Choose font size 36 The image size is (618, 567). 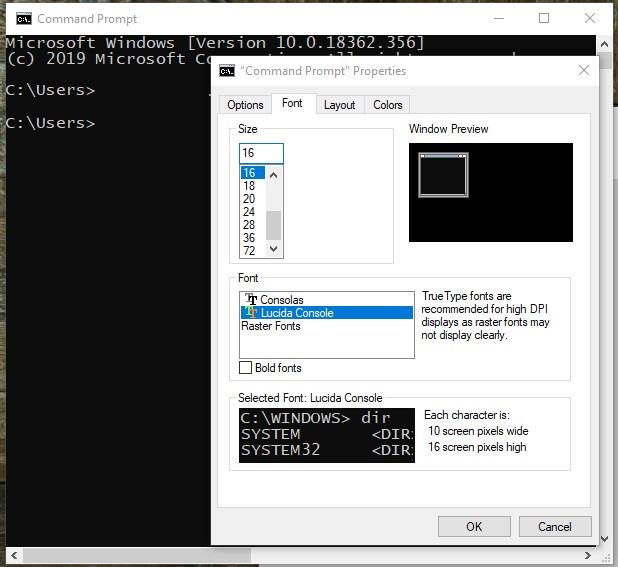252,238
